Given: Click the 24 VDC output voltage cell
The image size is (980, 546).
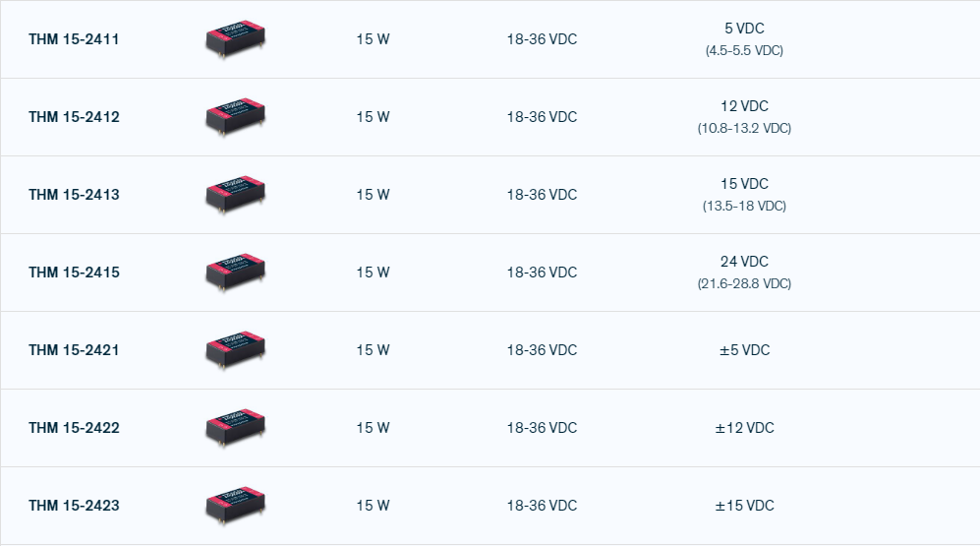Looking at the screenshot, I should point(744,262).
